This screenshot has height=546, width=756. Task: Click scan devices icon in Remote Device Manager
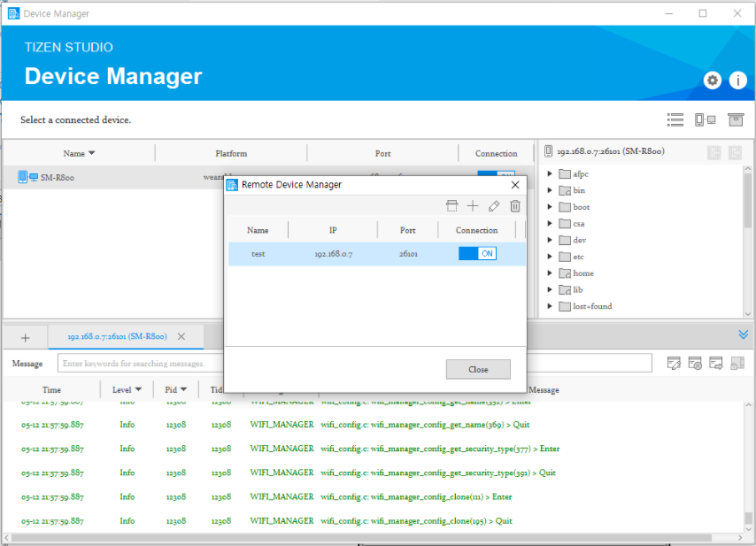pyautogui.click(x=451, y=206)
